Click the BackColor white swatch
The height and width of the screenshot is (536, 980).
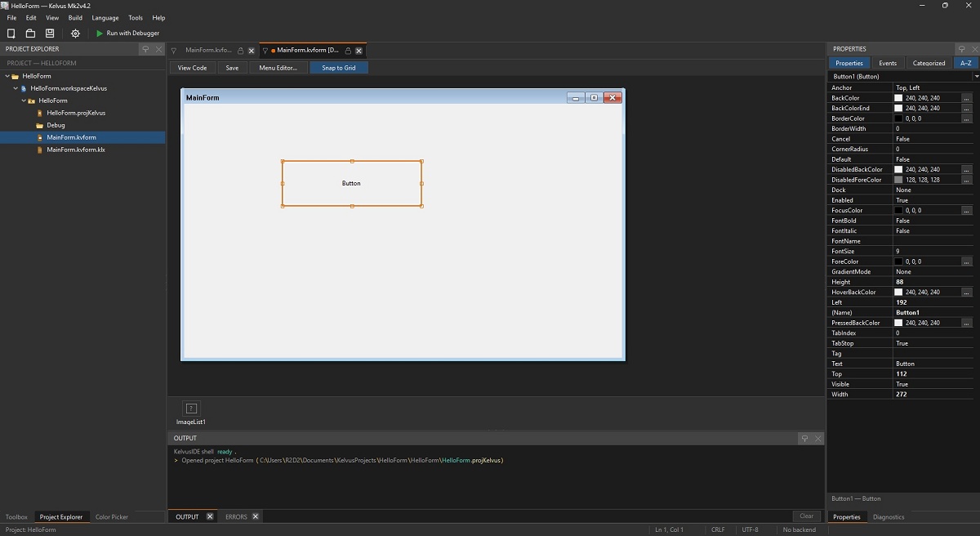coord(899,98)
